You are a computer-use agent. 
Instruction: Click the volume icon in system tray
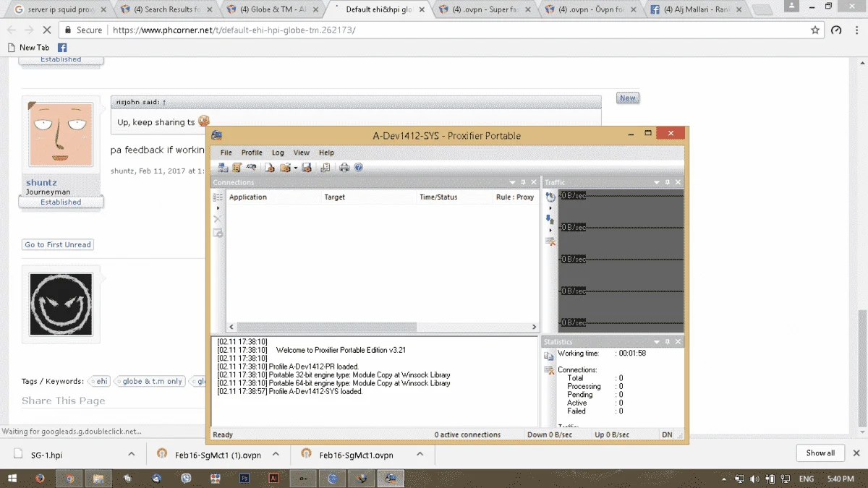[x=754, y=479]
